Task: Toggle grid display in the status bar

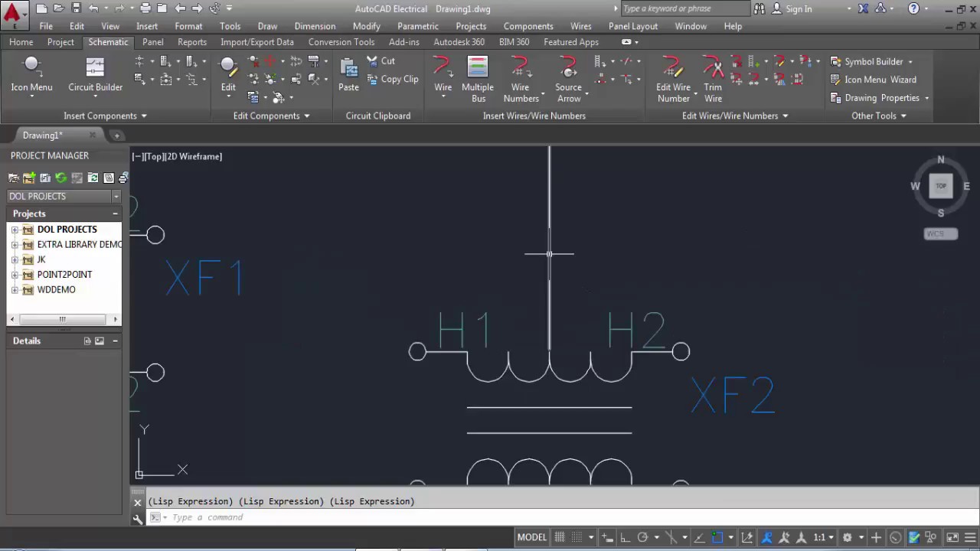Action: point(560,536)
